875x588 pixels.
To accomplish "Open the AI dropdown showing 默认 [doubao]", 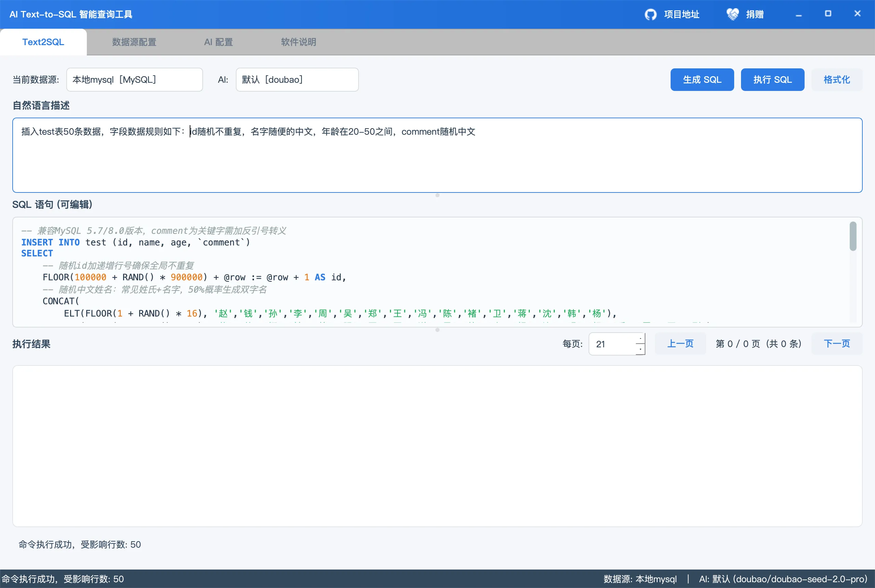I will pos(297,80).
